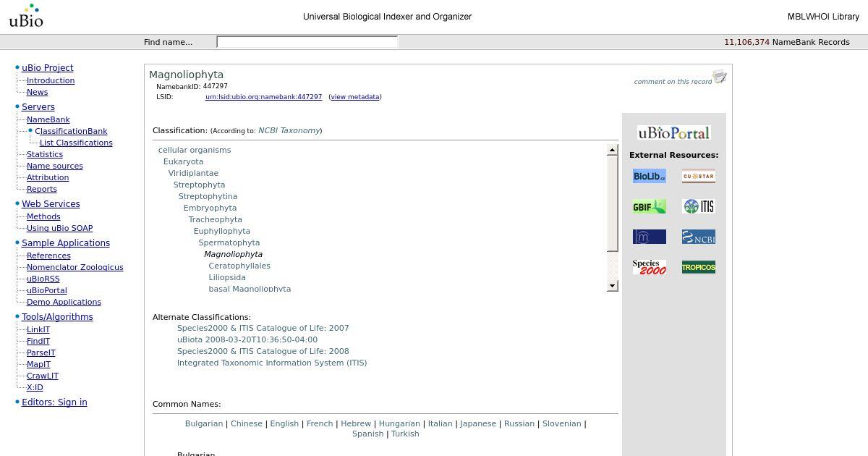Viewport: 868px width, 456px height.
Task: Jump to Turkish common names
Action: click(x=405, y=434)
